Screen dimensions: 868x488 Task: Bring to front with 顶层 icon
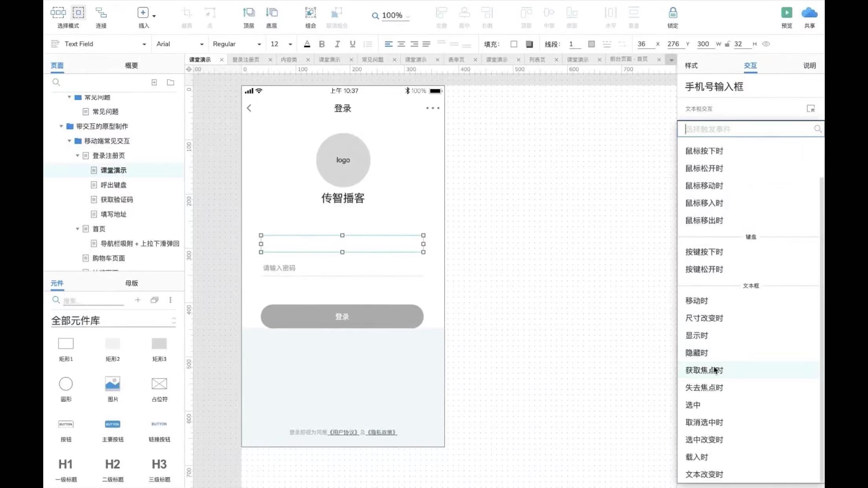coord(248,13)
